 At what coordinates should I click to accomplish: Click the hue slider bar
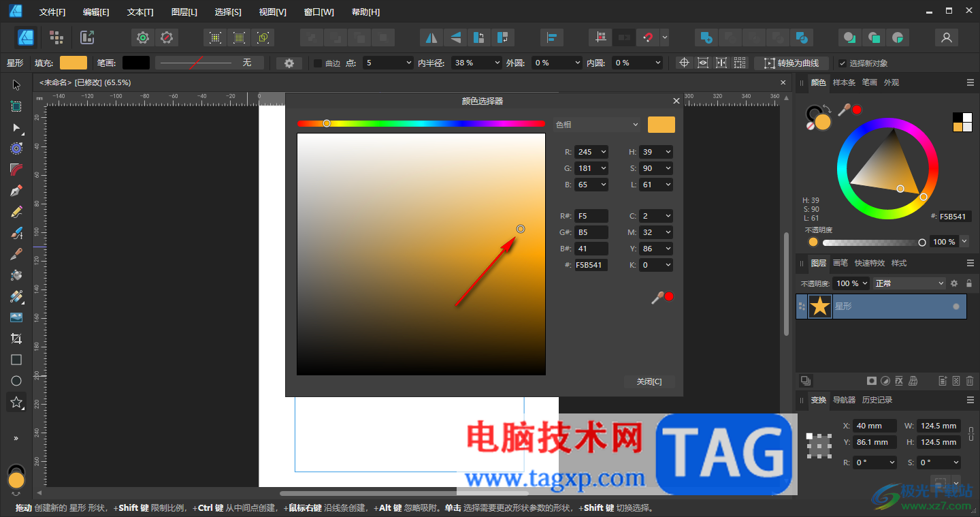click(421, 123)
